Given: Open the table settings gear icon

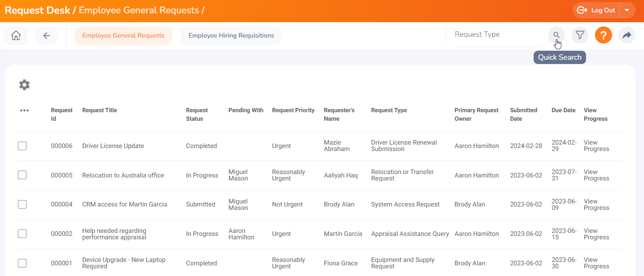Looking at the screenshot, I should click(x=24, y=84).
